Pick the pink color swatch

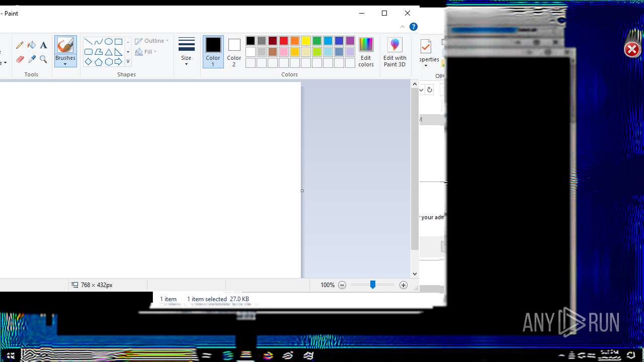pos(284,52)
